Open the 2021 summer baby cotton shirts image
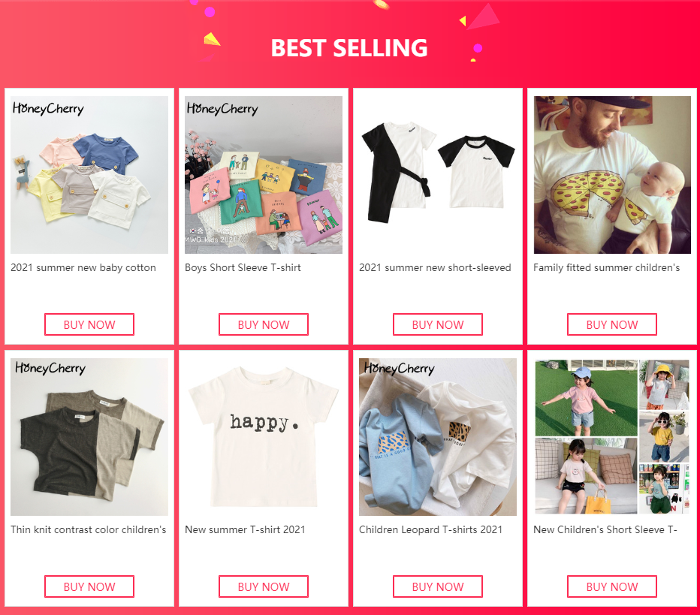The height and width of the screenshot is (615, 700). coord(89,175)
